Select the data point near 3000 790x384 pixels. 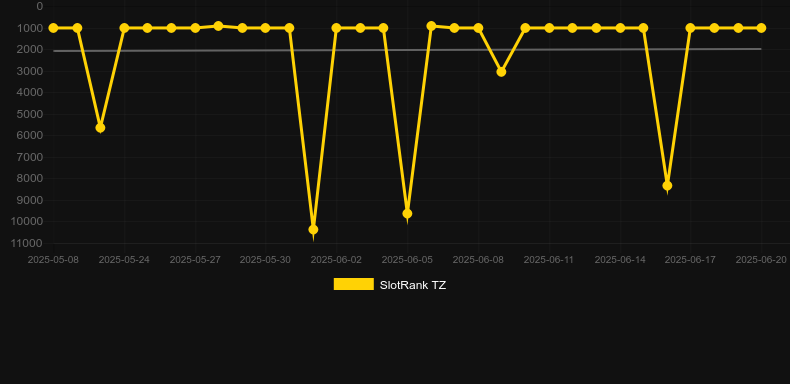coord(501,72)
